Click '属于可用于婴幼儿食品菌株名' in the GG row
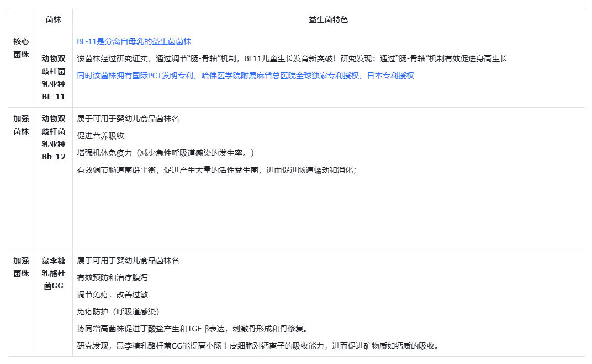Viewport: 592px width, 364px height. 128,260
